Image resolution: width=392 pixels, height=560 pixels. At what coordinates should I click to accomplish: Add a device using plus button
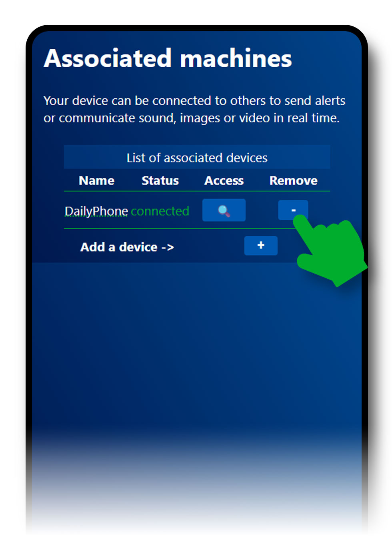click(261, 246)
